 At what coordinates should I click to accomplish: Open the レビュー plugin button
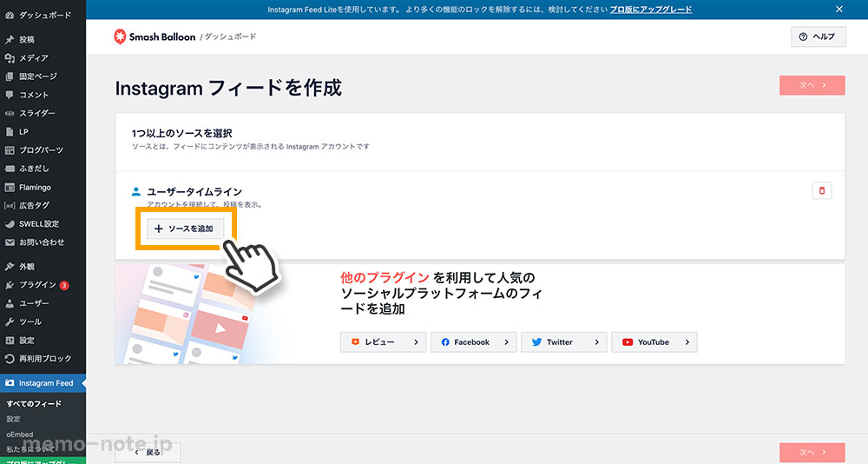pos(383,342)
